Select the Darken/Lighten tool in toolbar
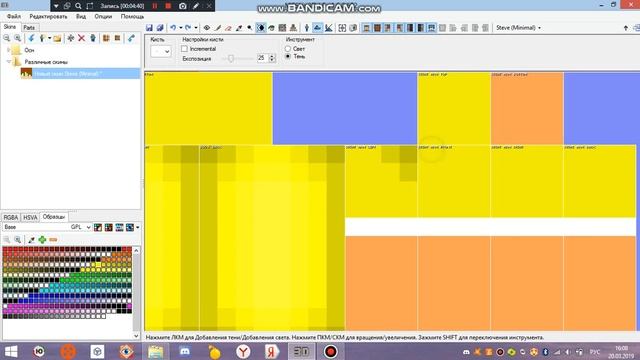640x360 pixels. point(260,28)
